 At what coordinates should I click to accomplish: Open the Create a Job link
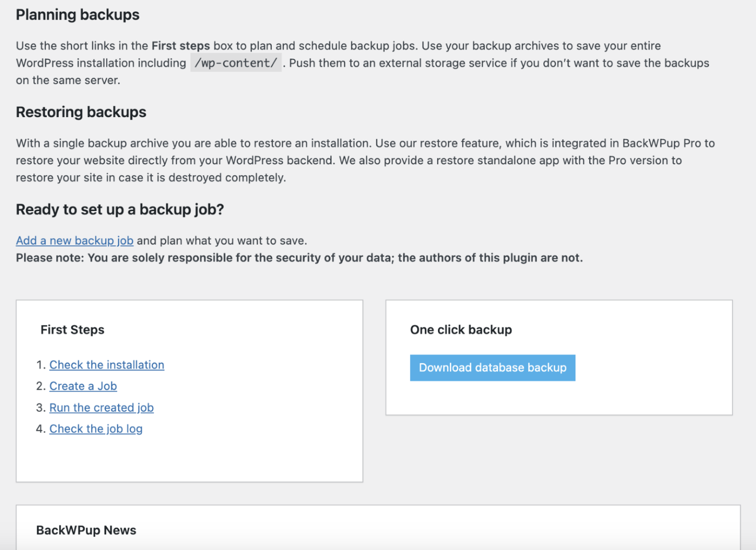coord(83,386)
